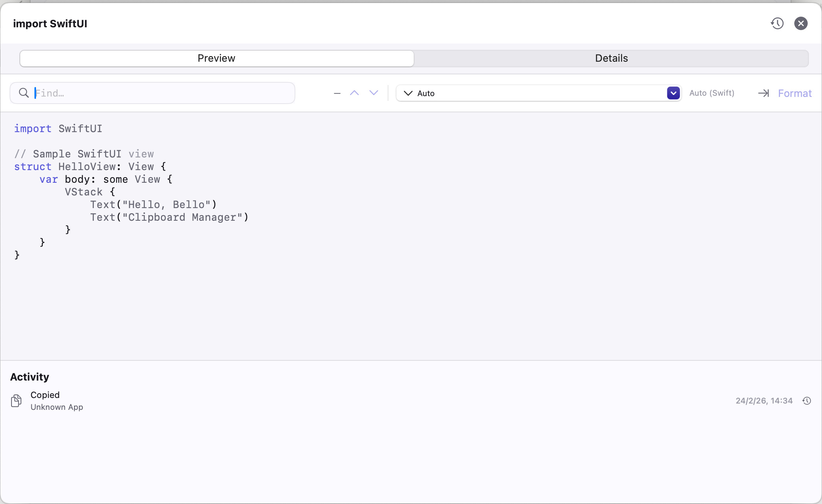Select the Copied Unknown App activity entry

pos(57,401)
